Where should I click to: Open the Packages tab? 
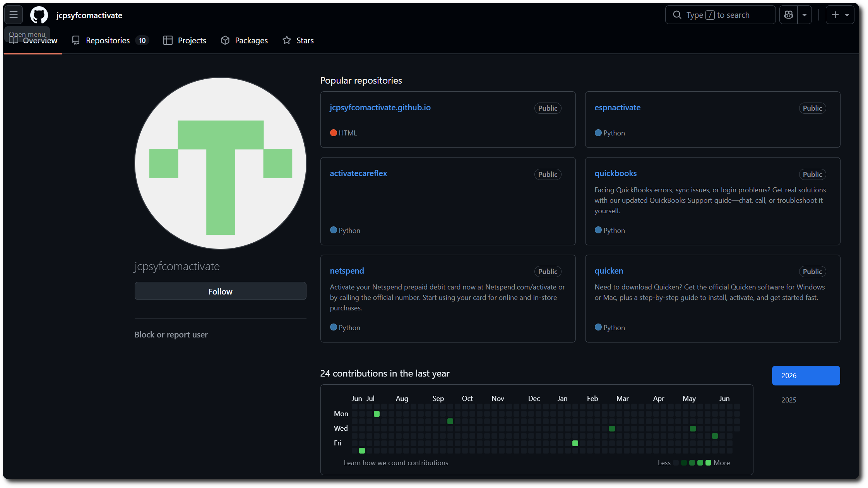(x=244, y=40)
